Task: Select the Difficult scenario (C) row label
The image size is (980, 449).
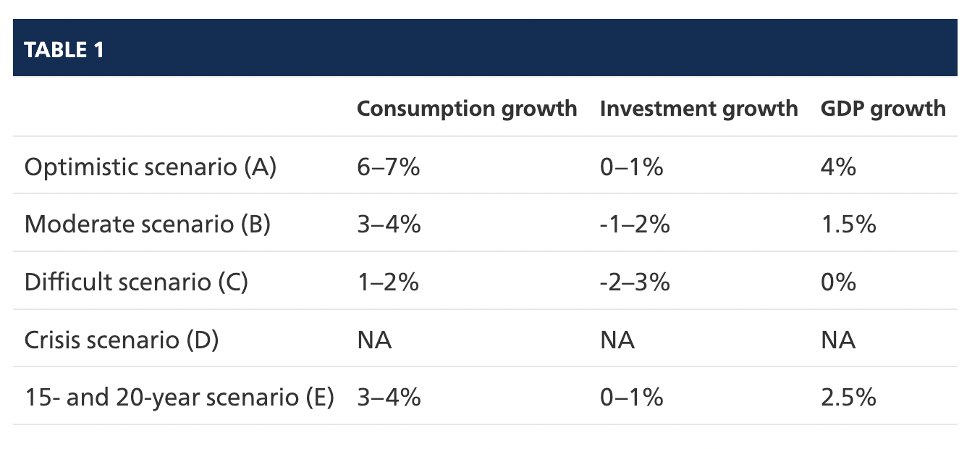Action: point(136,282)
